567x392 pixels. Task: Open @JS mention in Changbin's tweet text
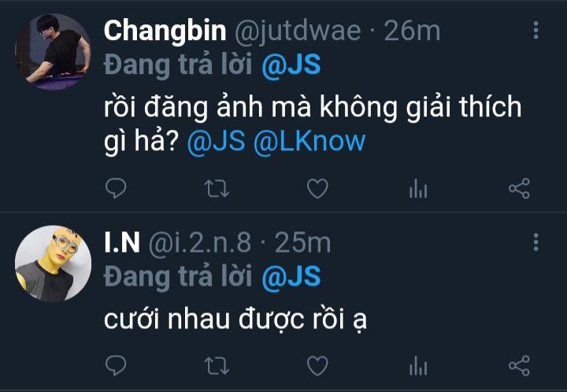coord(217,141)
